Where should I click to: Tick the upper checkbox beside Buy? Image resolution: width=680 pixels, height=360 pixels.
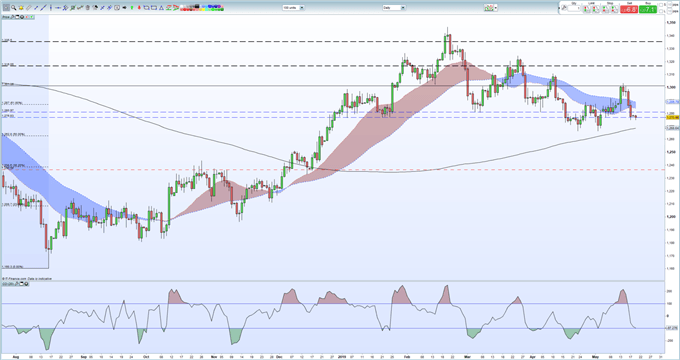[x=661, y=5]
